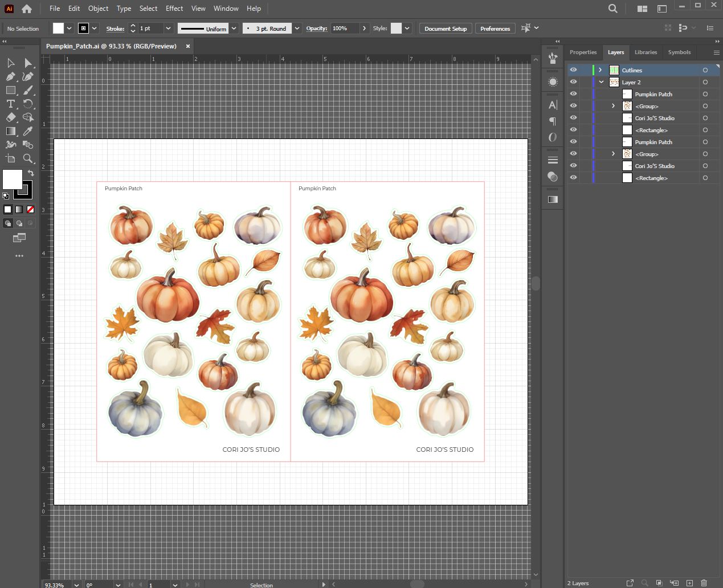Select the Direct Selection tool

[x=28, y=63]
